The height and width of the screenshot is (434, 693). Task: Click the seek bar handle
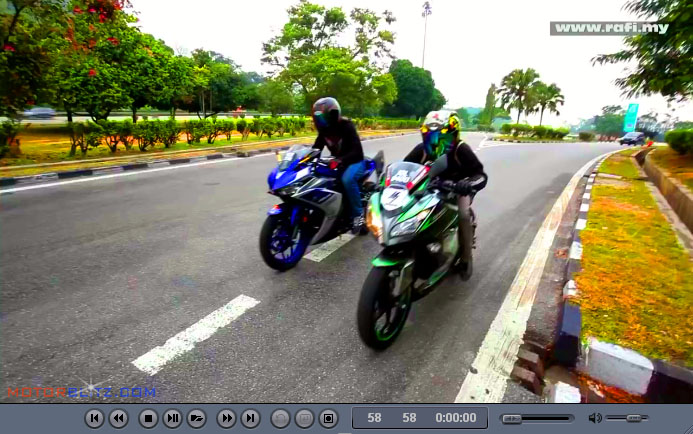pyautogui.click(x=512, y=418)
